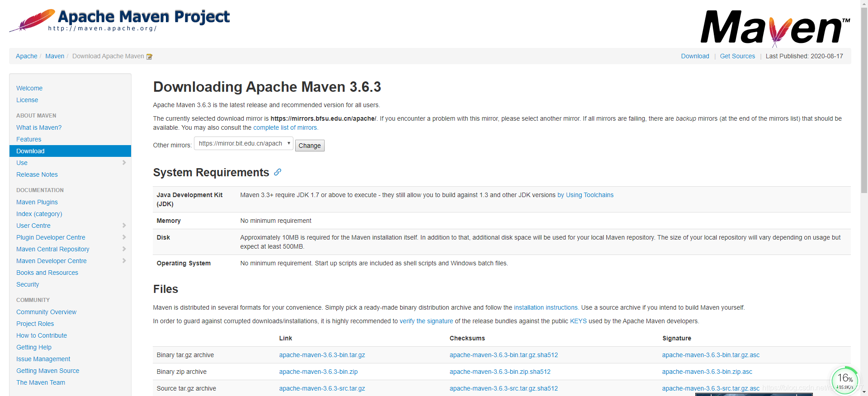
Task: Select License in the sidebar
Action: (27, 100)
